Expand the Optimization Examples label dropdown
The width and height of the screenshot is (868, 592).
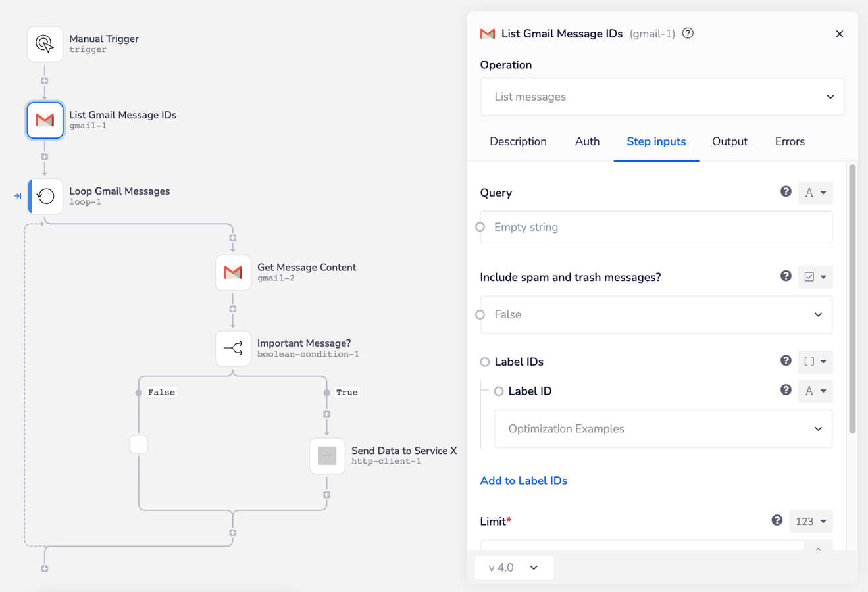point(663,429)
